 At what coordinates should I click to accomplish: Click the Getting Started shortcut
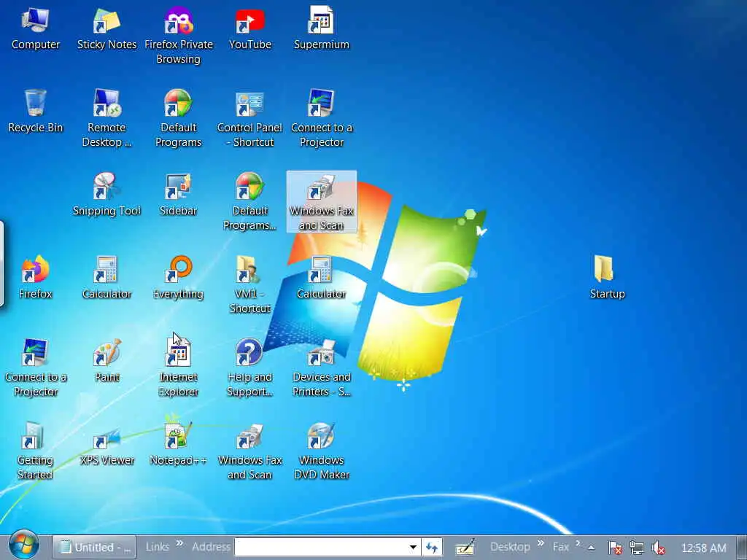coord(35,451)
